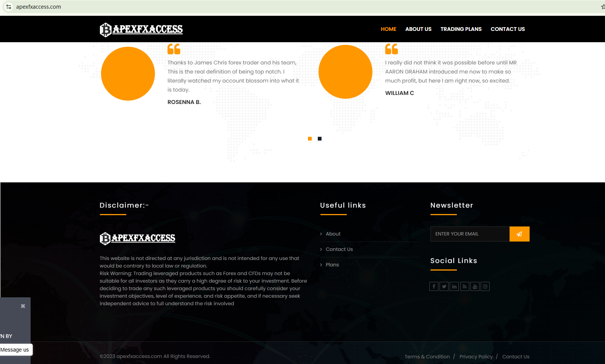Click William C's orange testimonial avatar
Screen dimensions: 605x364
point(345,72)
